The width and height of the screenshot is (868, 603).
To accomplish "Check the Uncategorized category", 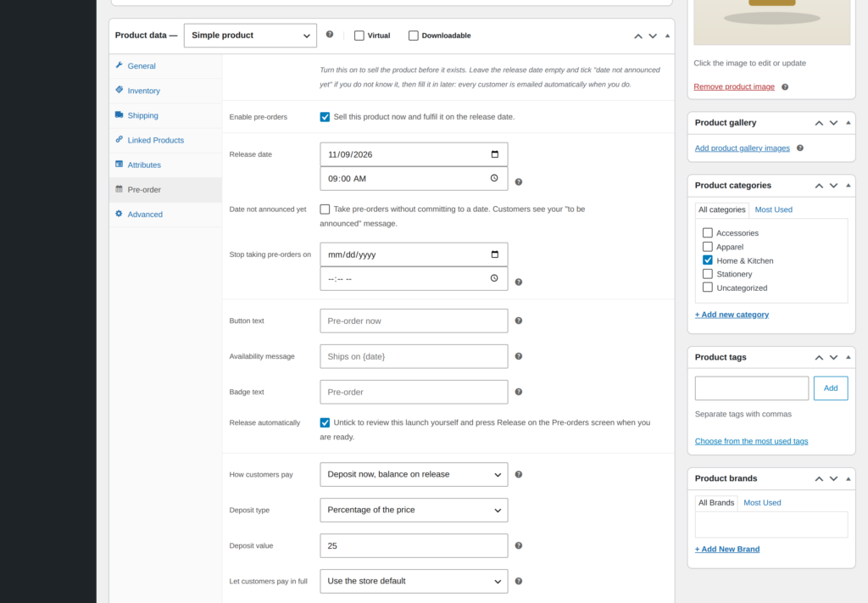I will (x=708, y=288).
